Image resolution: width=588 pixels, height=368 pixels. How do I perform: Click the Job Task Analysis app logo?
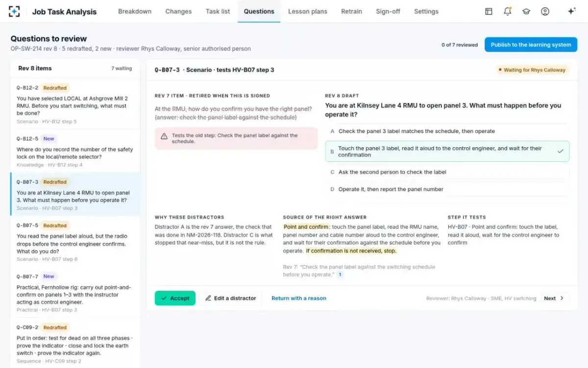click(15, 11)
